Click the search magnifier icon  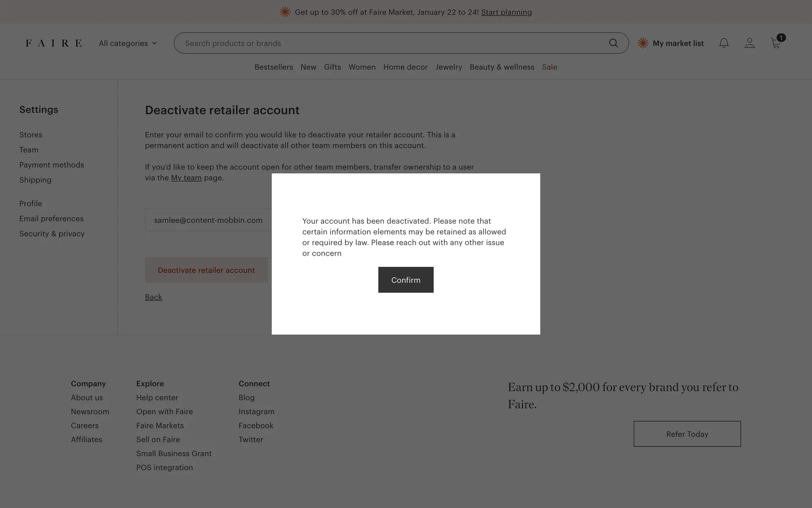click(613, 43)
